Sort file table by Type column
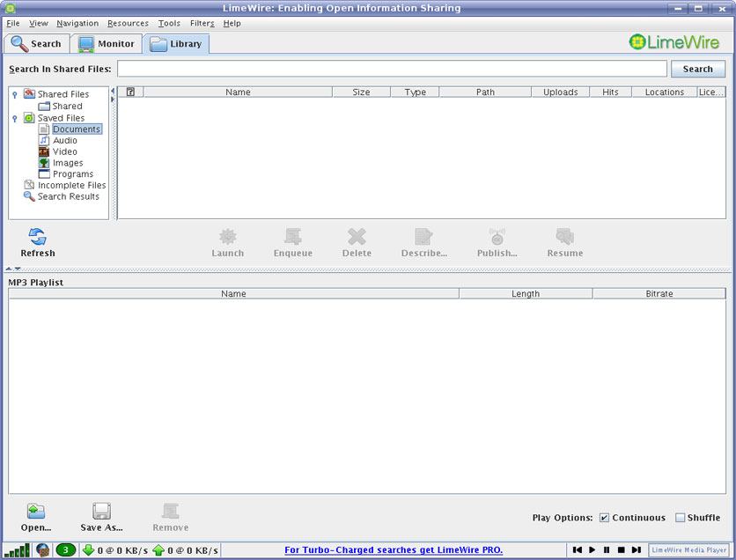The width and height of the screenshot is (736, 560). point(415,92)
